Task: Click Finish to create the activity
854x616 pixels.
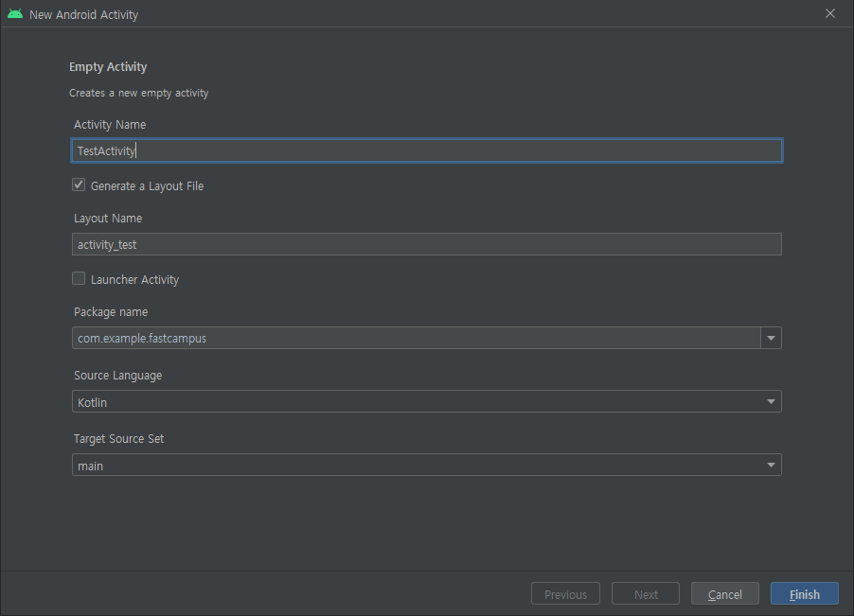Action: coord(805,594)
